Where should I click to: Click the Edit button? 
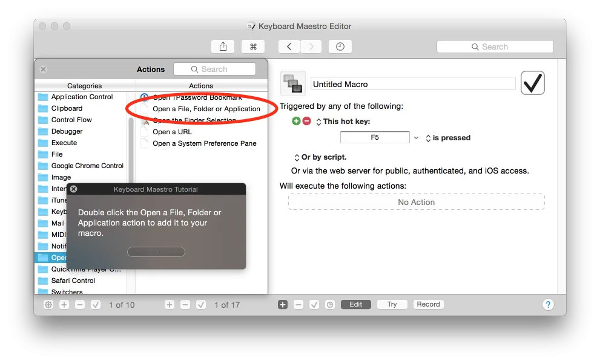(x=355, y=304)
